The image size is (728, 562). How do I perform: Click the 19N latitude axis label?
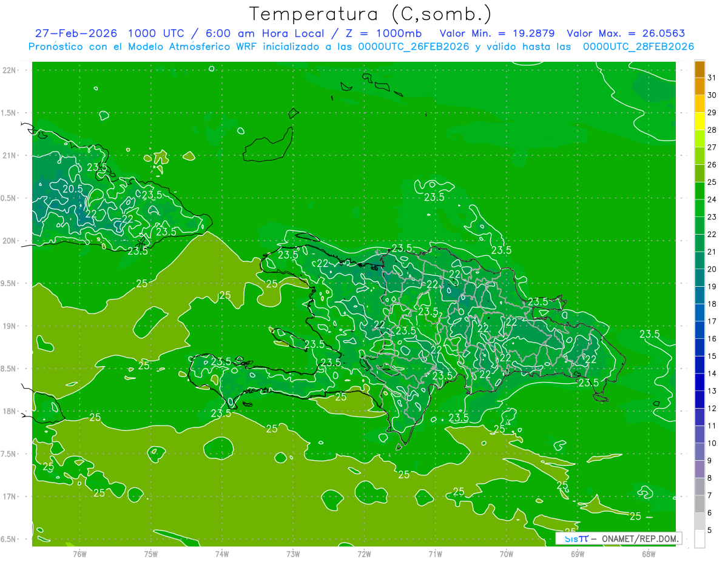point(10,326)
